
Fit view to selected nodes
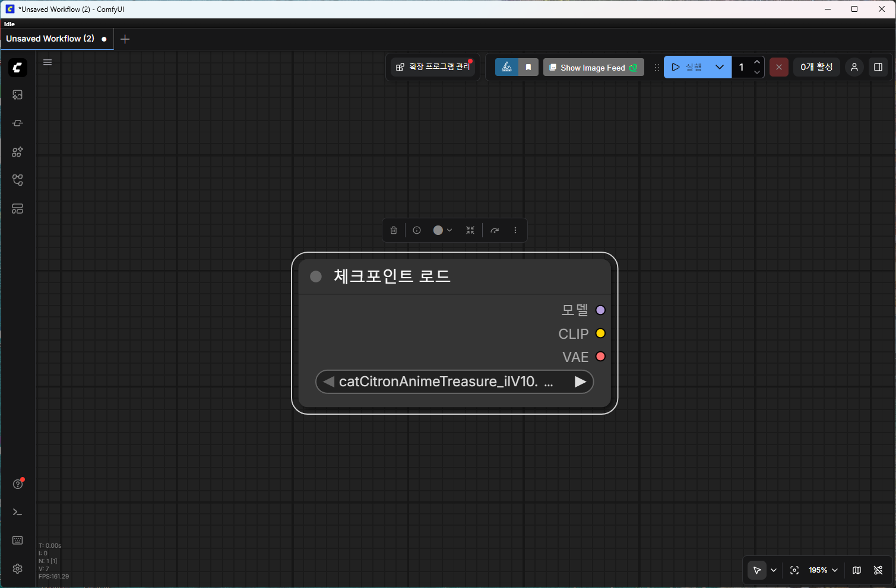click(x=794, y=570)
